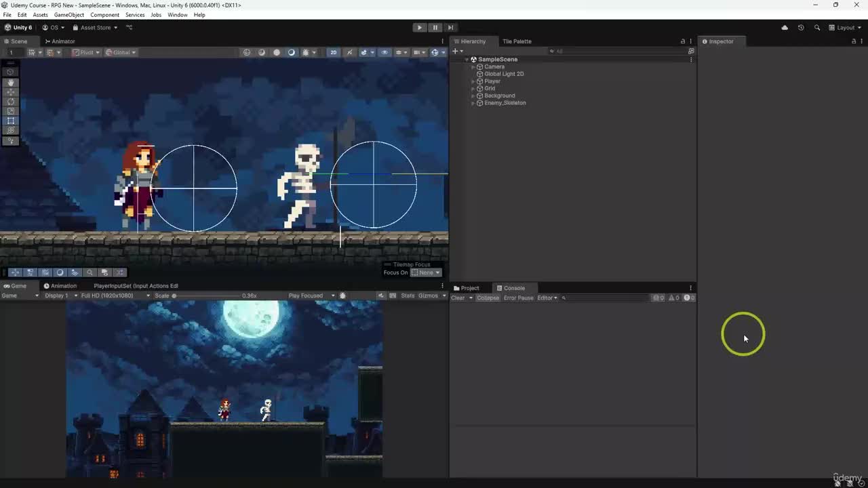Open the Asset Store dropdown
Viewport: 868px width, 488px height.
[x=95, y=28]
